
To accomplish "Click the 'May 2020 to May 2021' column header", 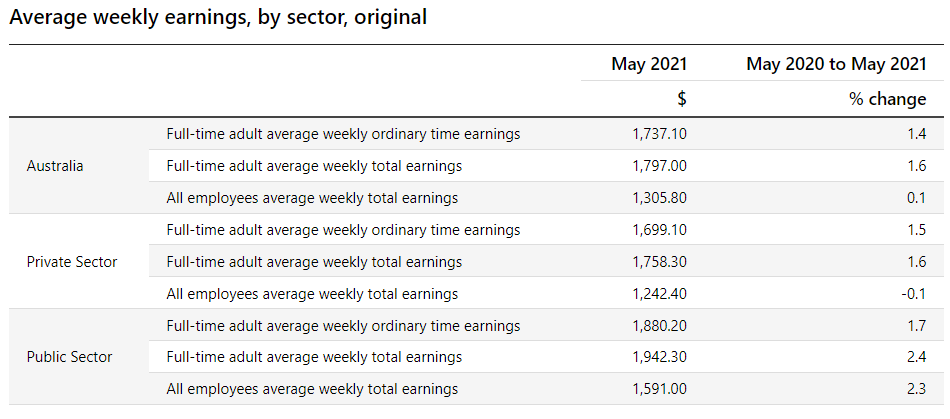I will click(836, 64).
